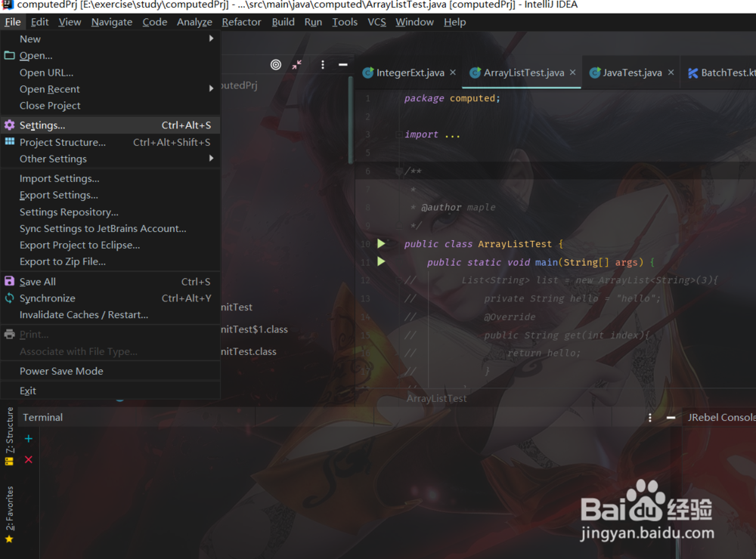Open the Refactor menu
The image size is (756, 559).
[x=242, y=22]
